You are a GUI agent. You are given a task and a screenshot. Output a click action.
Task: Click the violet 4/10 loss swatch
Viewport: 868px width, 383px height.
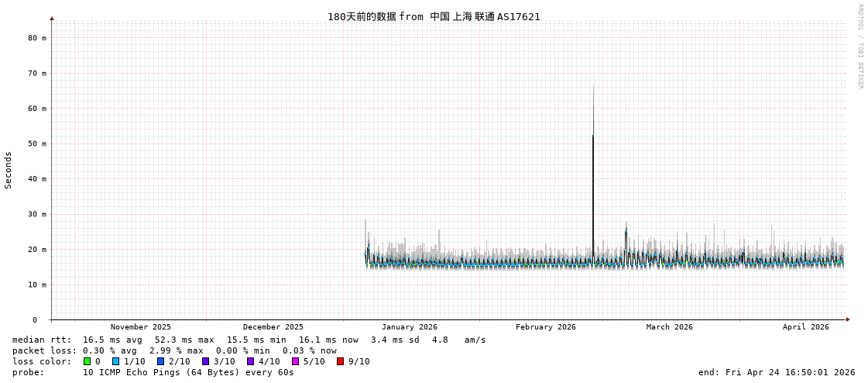pos(251,361)
